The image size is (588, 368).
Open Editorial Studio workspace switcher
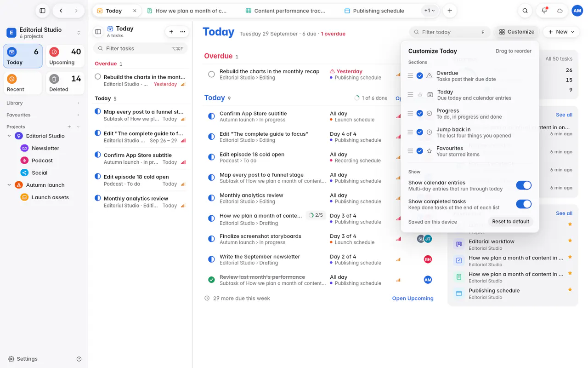click(x=44, y=33)
